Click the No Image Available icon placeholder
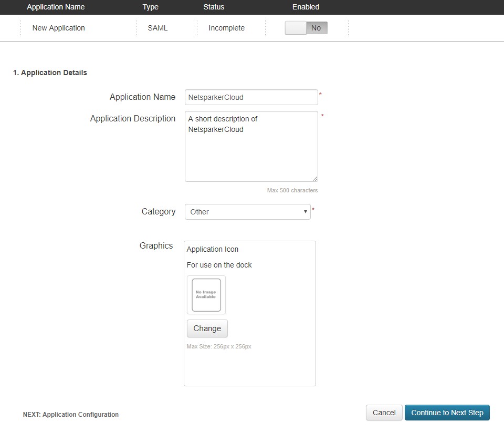Image resolution: width=504 pixels, height=442 pixels. pos(206,295)
